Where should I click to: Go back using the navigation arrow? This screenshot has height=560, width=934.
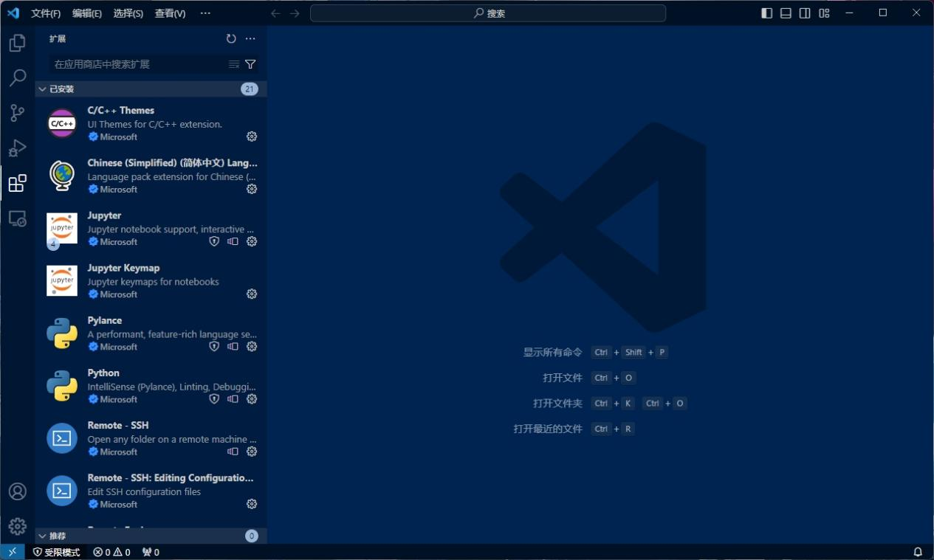[275, 13]
